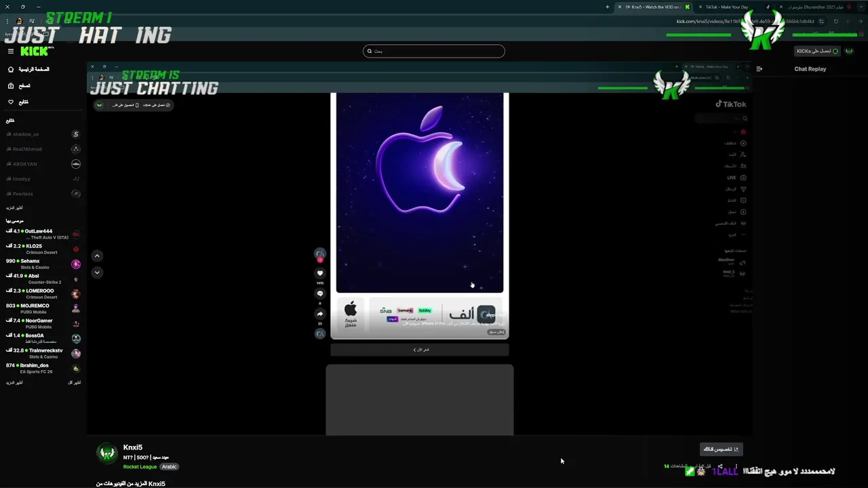
Task: Click the TikTok creator avatar above heart
Action: pyautogui.click(x=320, y=253)
